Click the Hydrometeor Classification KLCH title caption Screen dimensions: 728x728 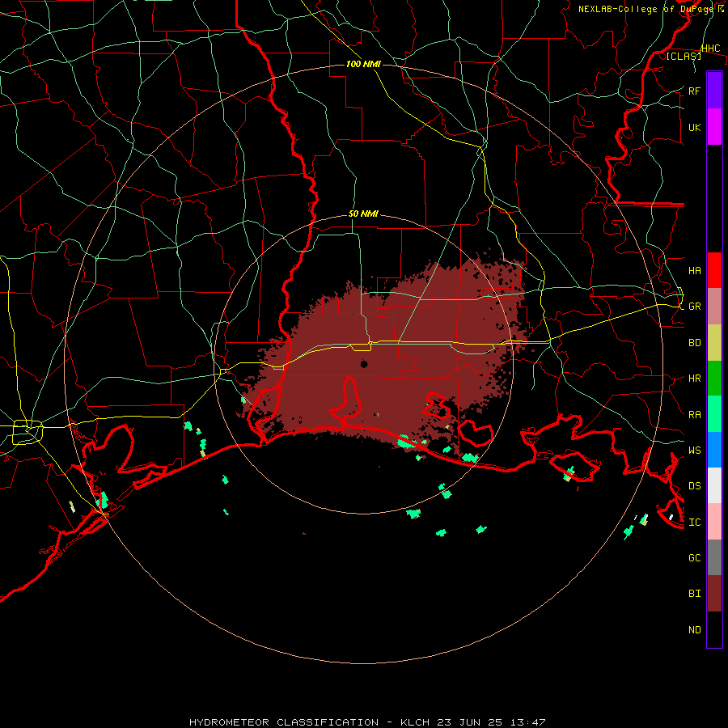[x=367, y=722]
